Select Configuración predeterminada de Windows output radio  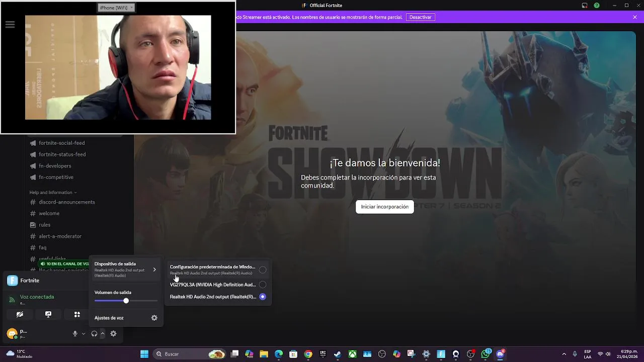point(263,270)
